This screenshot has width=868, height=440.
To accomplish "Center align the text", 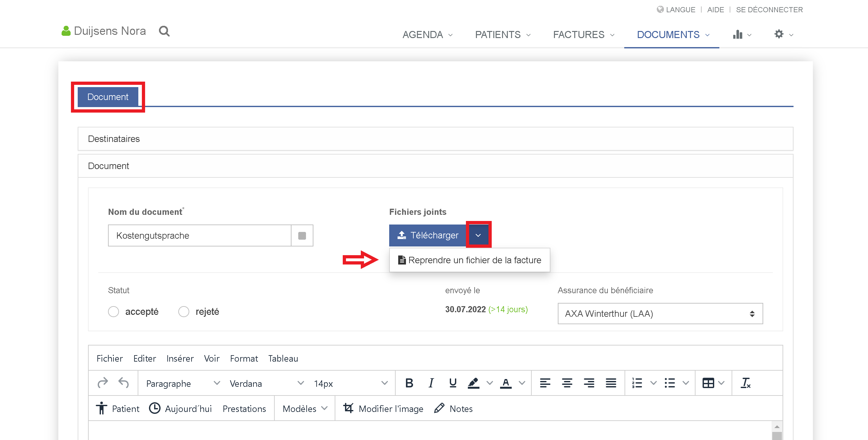I will point(567,383).
